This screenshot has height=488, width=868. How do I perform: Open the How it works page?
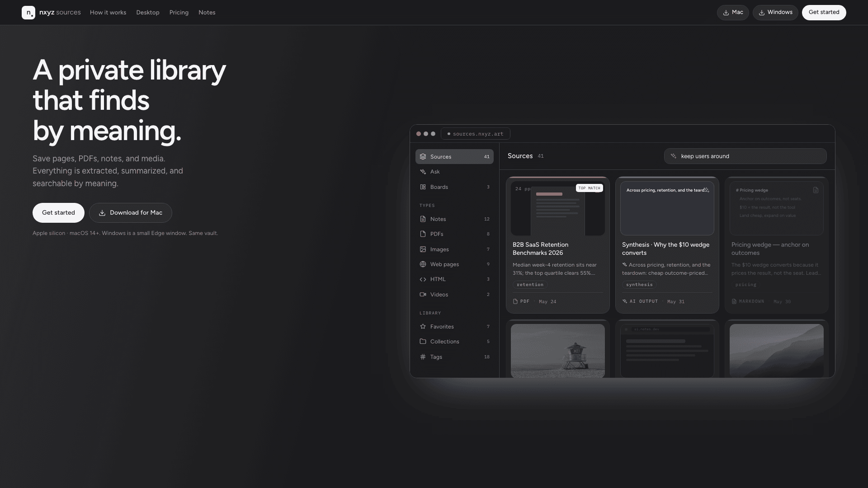(108, 13)
